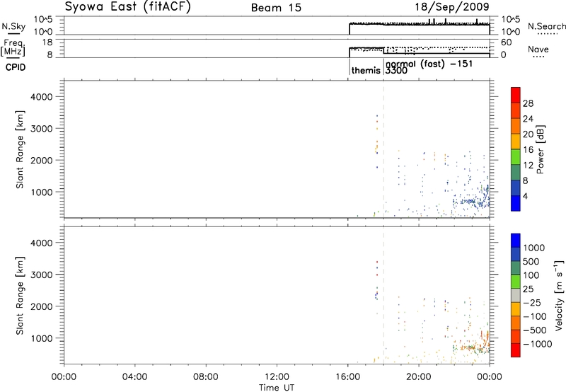
Task: Click the 60 tick on the Nave axis
Action: point(507,42)
